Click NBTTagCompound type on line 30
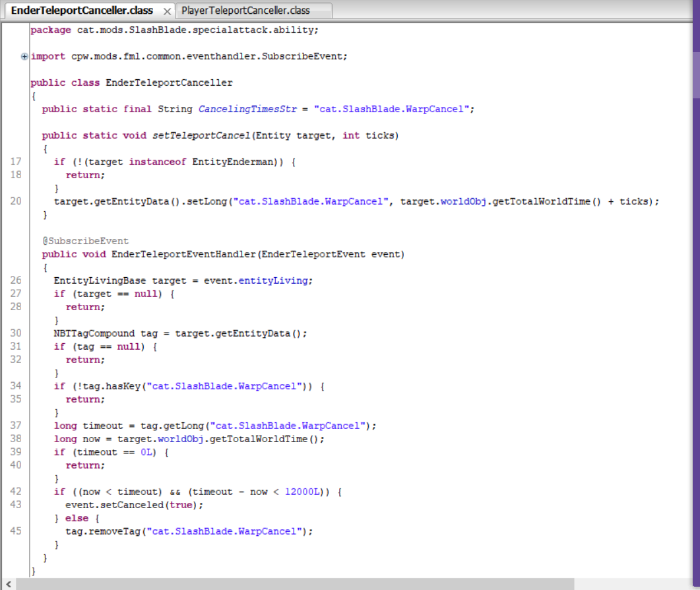The height and width of the screenshot is (590, 700). [94, 333]
